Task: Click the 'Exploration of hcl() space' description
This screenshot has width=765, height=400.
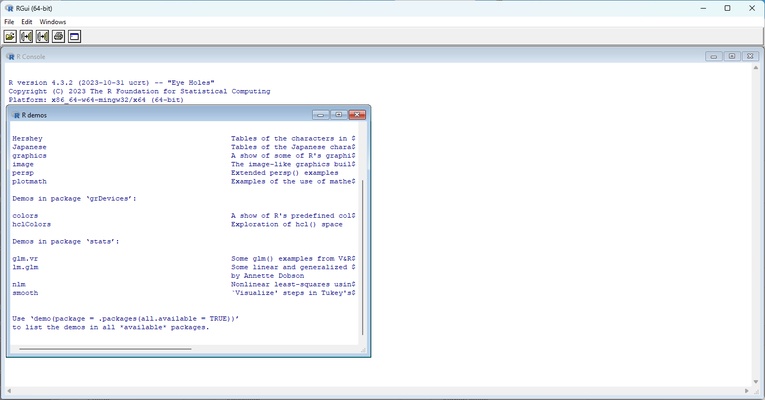Action: 286,224
